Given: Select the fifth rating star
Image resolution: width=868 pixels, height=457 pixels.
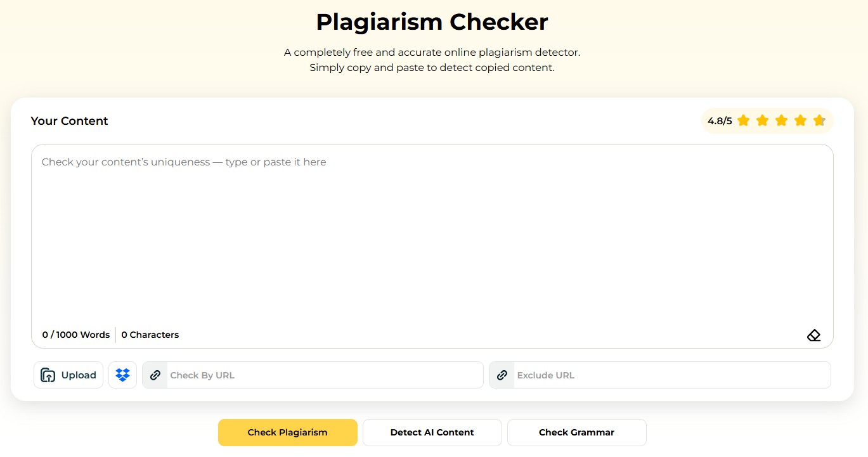Looking at the screenshot, I should click(x=819, y=120).
